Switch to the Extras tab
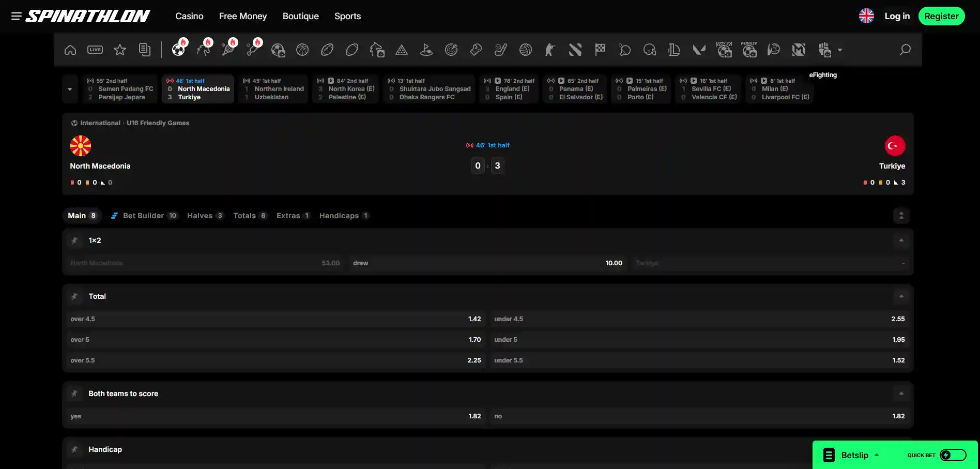 293,216
